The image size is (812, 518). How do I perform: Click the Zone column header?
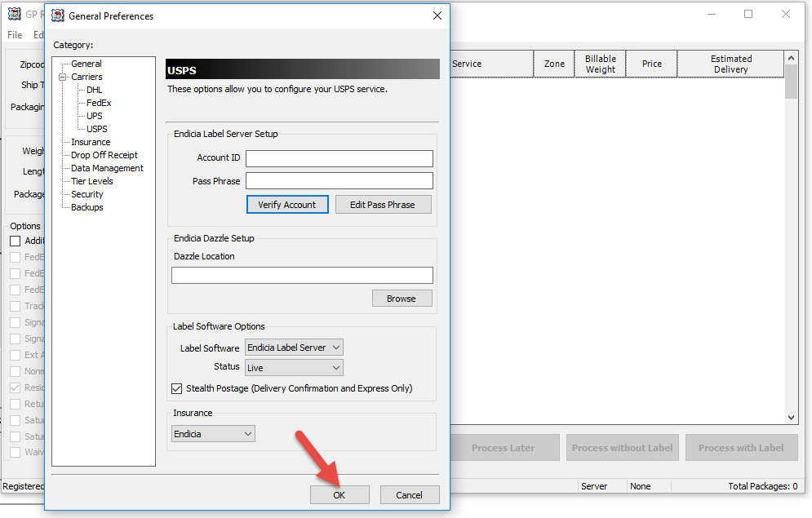point(554,64)
